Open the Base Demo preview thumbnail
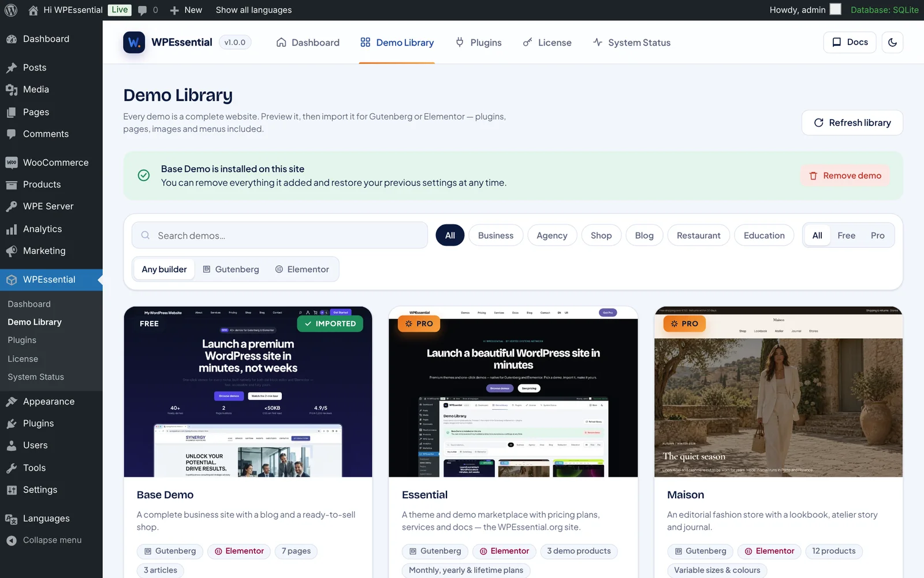The width and height of the screenshot is (924, 578). click(x=248, y=392)
